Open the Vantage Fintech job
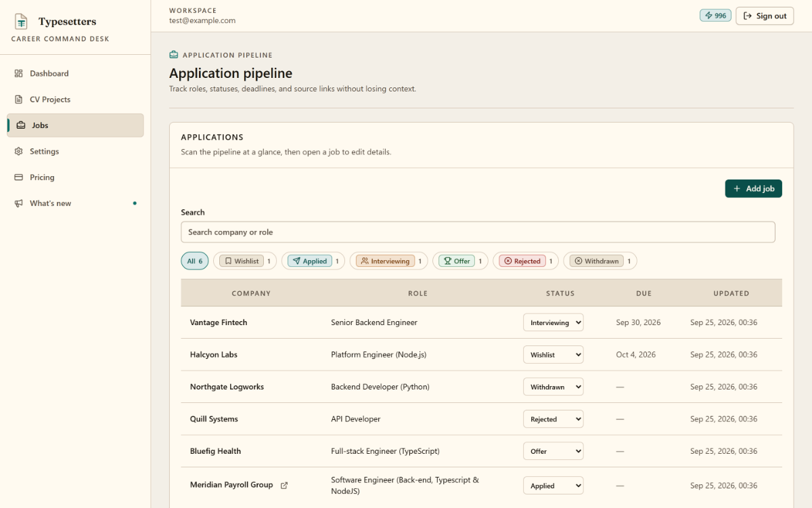 pos(219,322)
